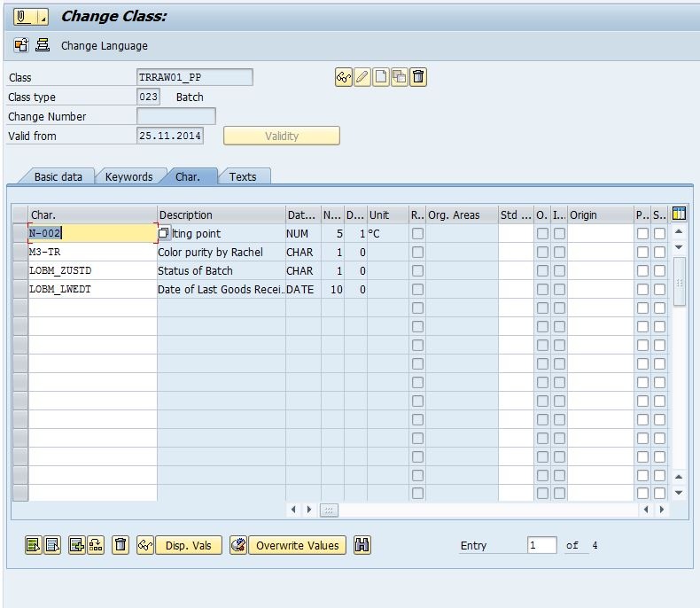Toggle S.. checkbox for M3-TR row
The width and height of the screenshot is (700, 608).
coord(660,253)
